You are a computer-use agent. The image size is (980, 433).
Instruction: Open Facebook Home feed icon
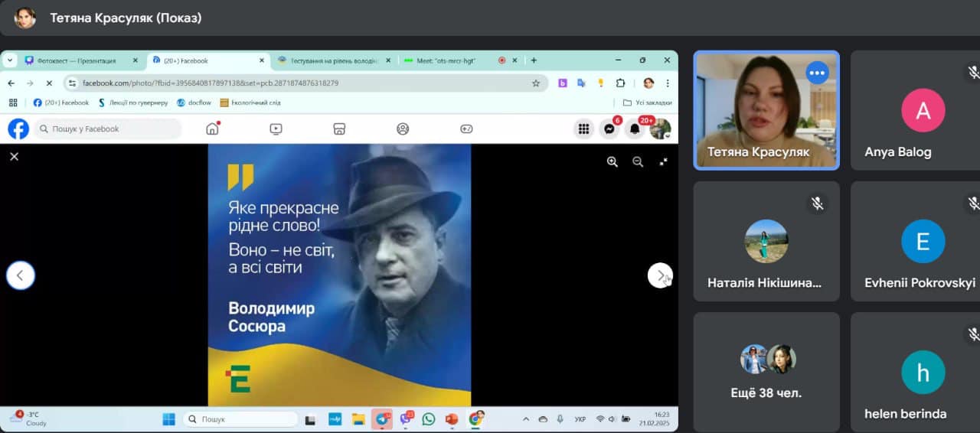212,129
